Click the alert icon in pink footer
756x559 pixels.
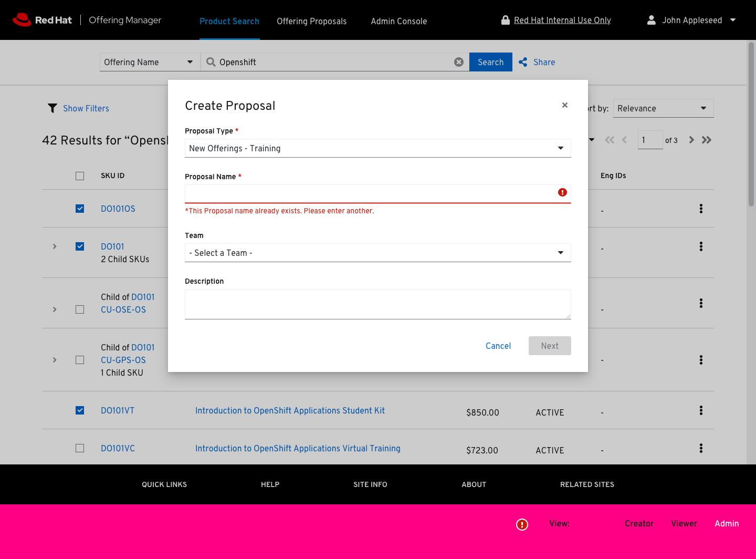[x=522, y=524]
